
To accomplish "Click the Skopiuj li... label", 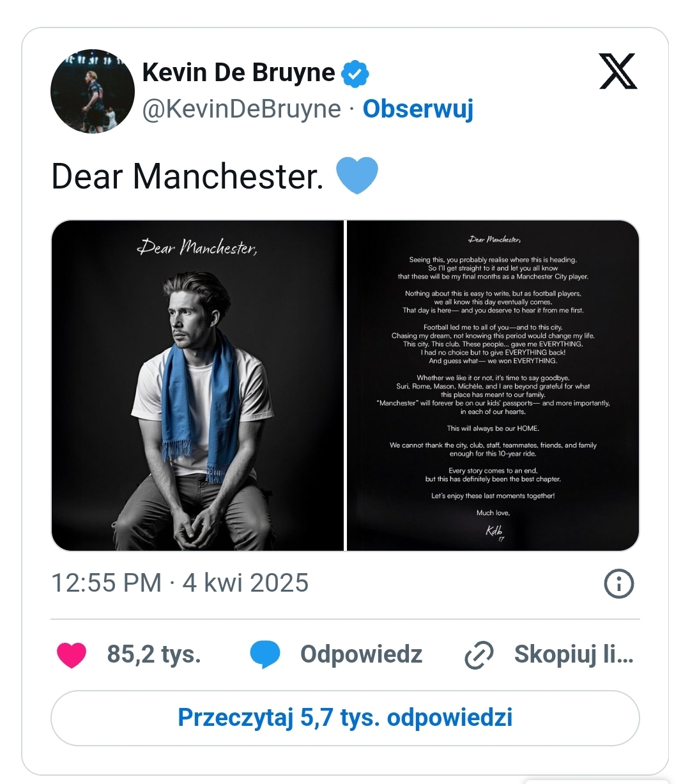I will point(573,654).
